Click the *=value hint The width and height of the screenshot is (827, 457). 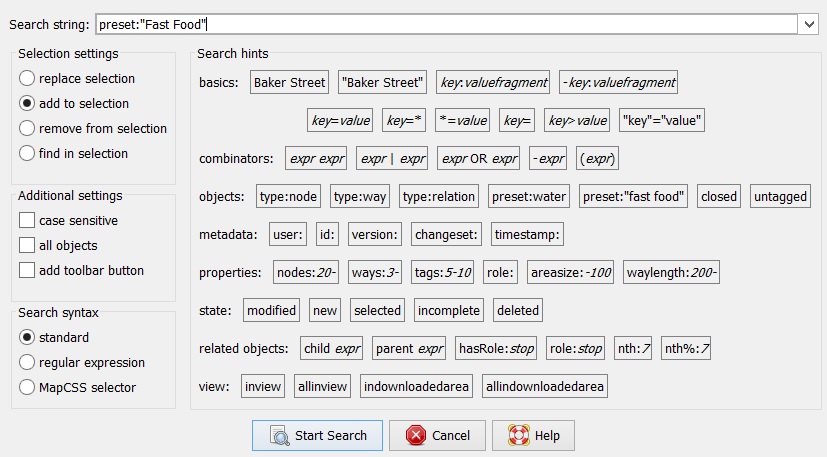click(x=463, y=120)
